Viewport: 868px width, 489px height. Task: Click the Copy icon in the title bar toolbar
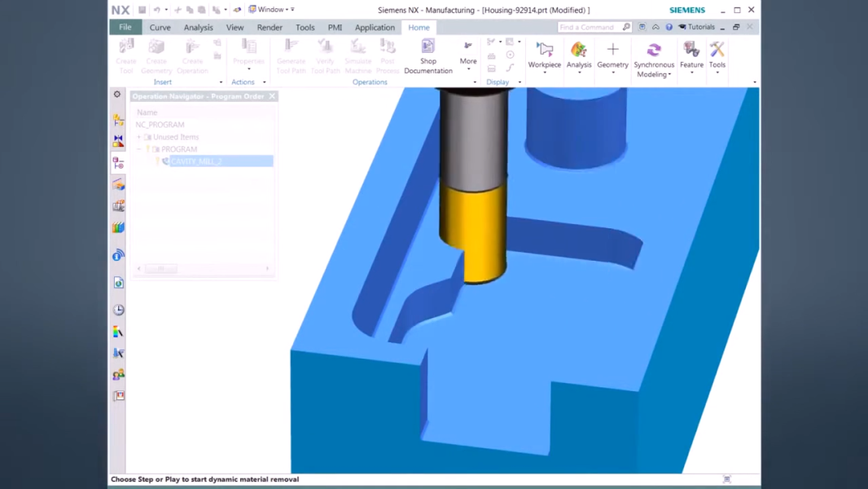tap(190, 10)
